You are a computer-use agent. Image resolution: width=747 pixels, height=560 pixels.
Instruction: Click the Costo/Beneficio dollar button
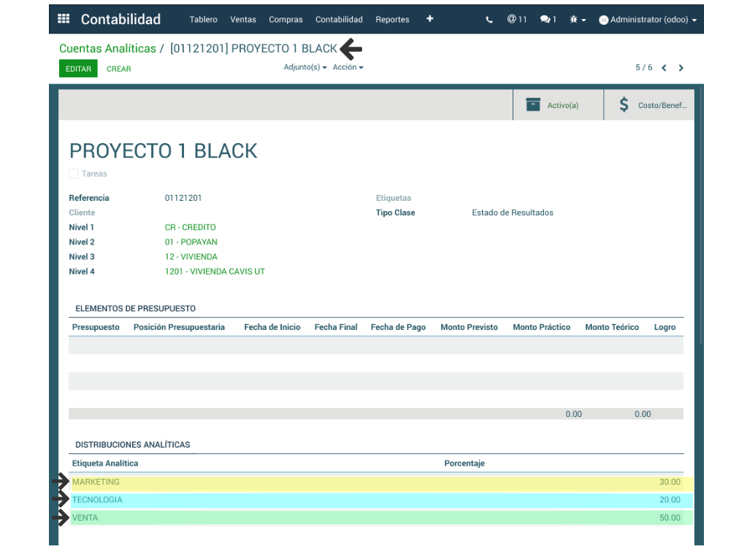tap(648, 105)
